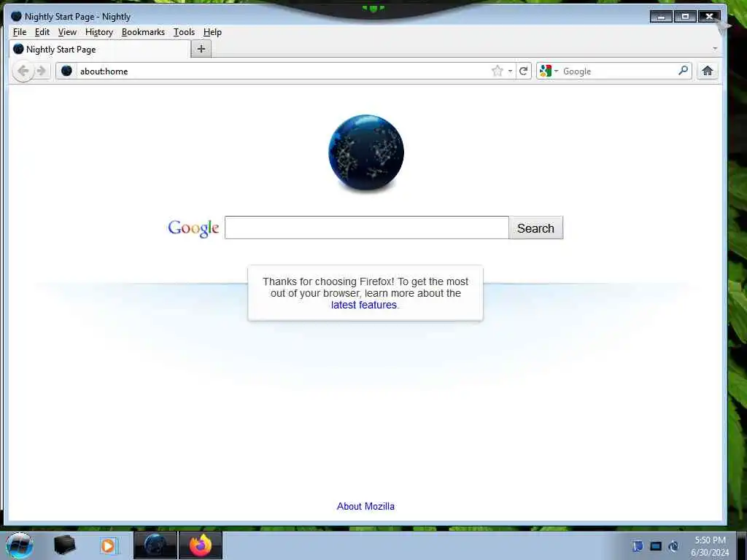The image size is (747, 560).
Task: Go forward with the forward arrow button
Action: tap(42, 71)
